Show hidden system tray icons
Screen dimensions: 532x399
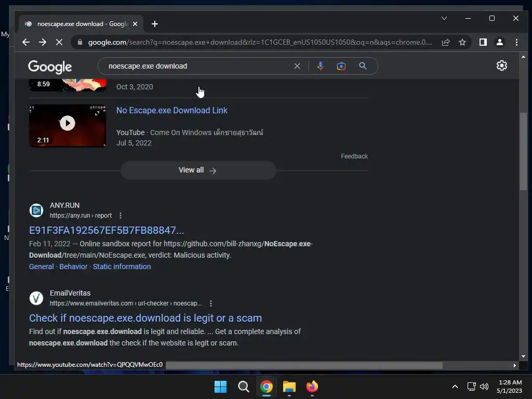[455, 387]
